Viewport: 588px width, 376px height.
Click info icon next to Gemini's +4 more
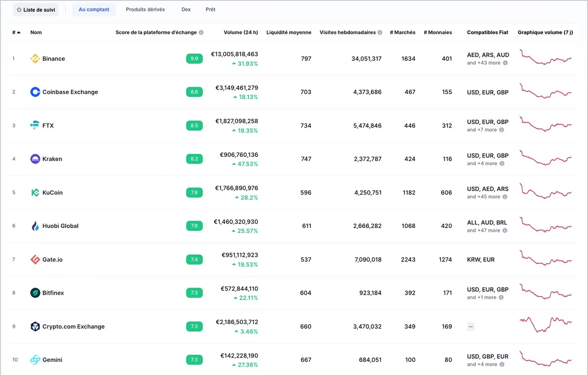point(502,364)
